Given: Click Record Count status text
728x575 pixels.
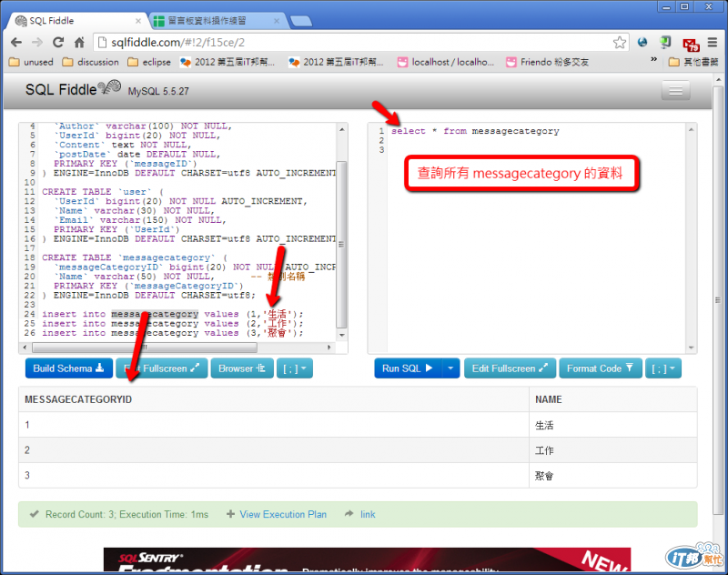Looking at the screenshot, I should coord(126,514).
